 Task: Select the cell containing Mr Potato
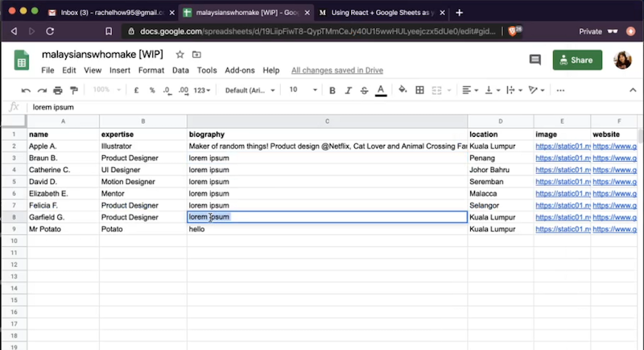[64, 229]
